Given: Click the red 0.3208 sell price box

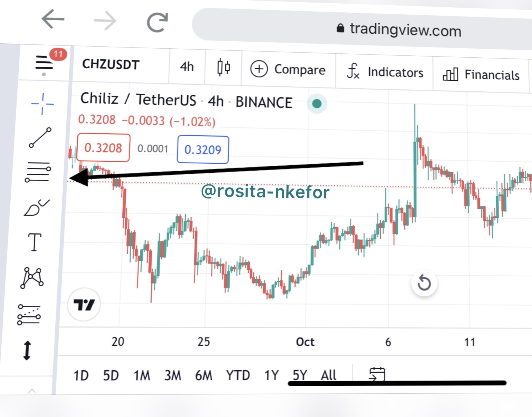Looking at the screenshot, I should 104,148.
